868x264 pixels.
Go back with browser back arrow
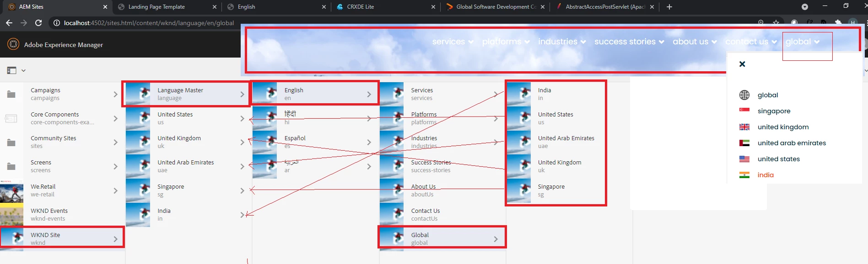click(x=9, y=23)
